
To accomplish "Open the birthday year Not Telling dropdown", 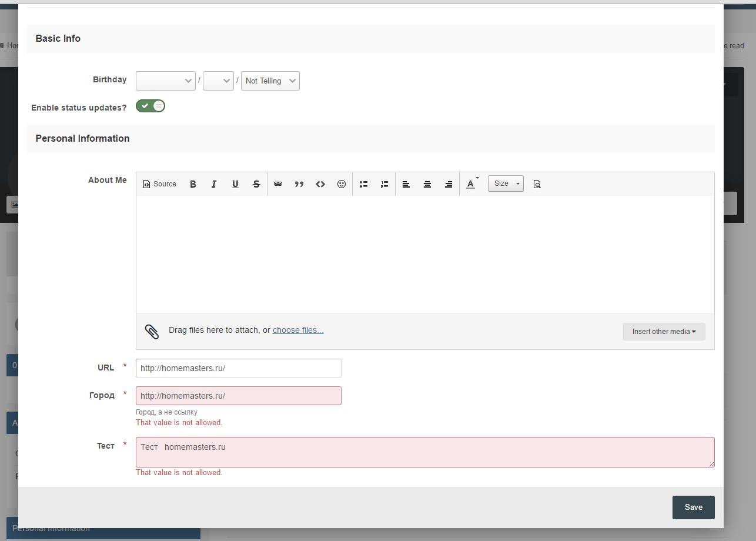I will 270,81.
